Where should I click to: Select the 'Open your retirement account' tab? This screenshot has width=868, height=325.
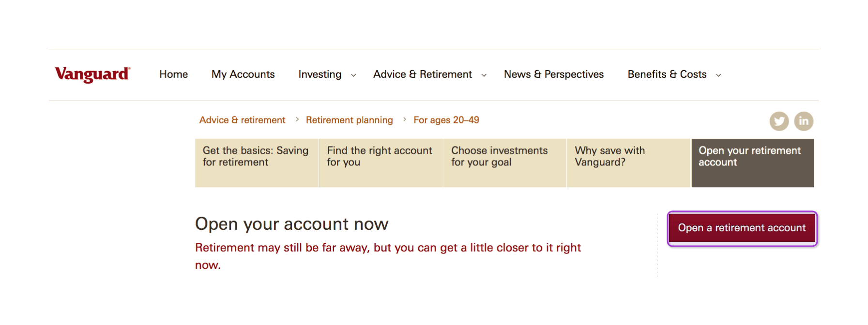pos(751,162)
